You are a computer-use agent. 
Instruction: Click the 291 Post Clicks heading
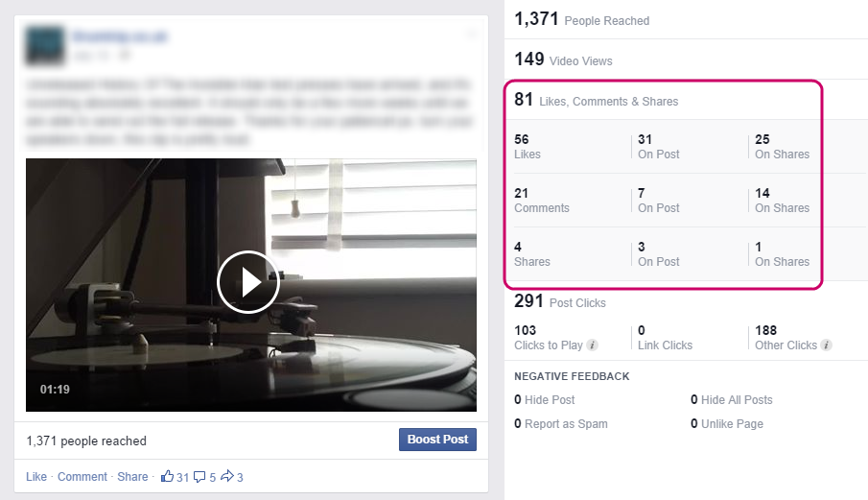pyautogui.click(x=560, y=301)
